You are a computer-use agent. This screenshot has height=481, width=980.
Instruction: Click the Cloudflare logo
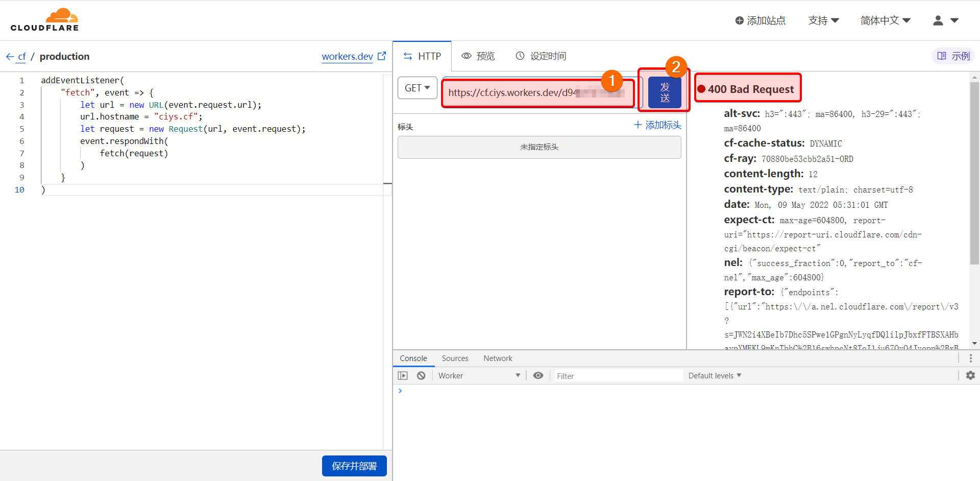point(45,19)
